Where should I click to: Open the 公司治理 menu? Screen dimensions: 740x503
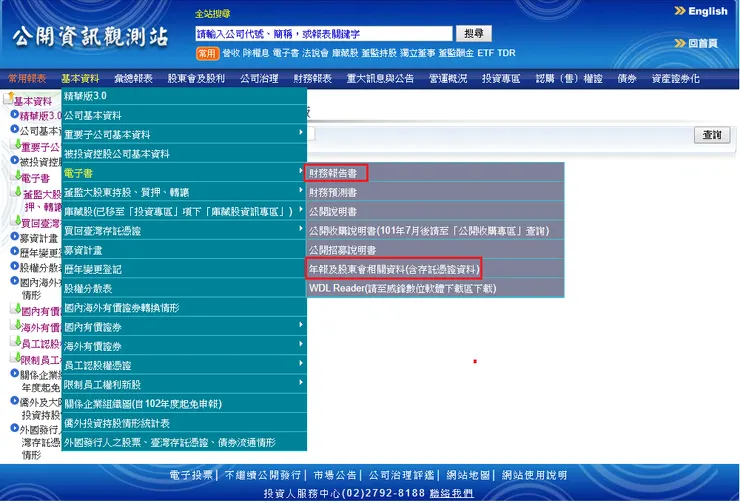click(x=259, y=79)
